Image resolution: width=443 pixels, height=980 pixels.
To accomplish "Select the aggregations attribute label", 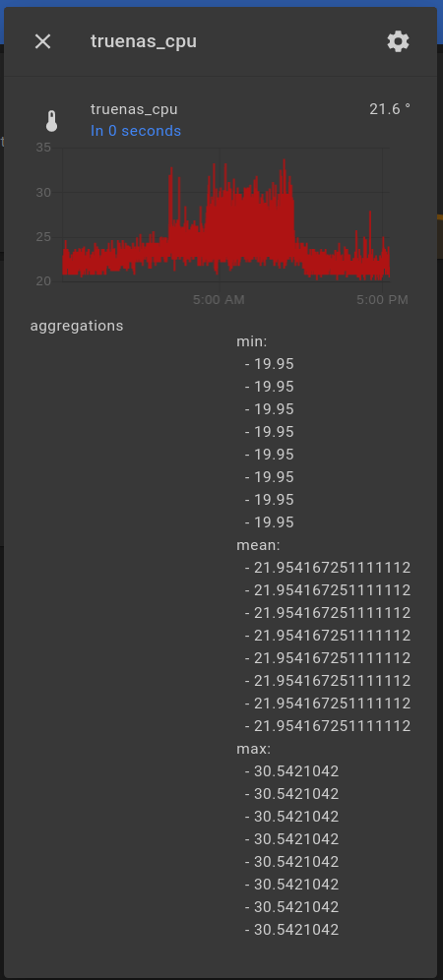I will pos(77,326).
